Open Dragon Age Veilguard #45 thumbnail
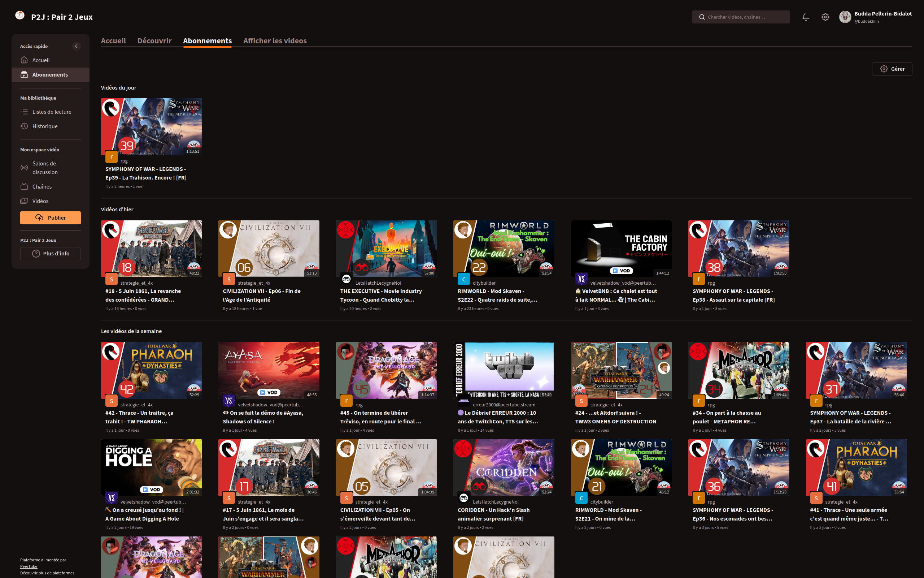924x578 pixels. pyautogui.click(x=387, y=370)
